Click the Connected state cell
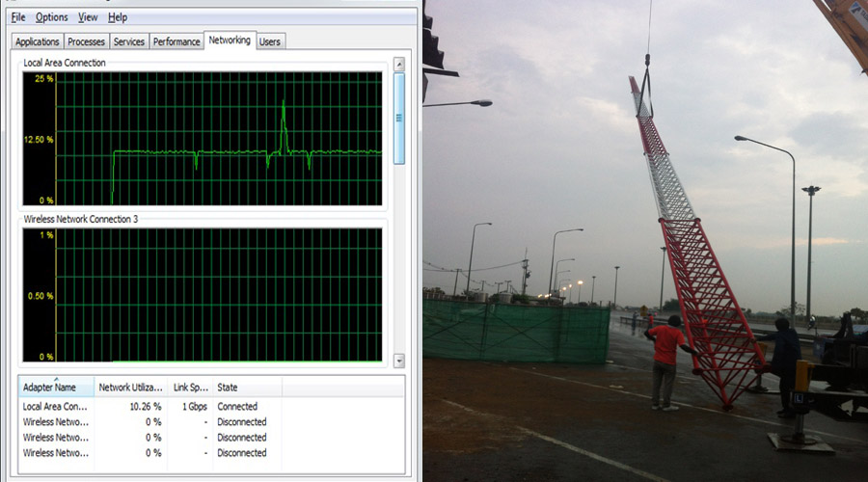 click(237, 406)
